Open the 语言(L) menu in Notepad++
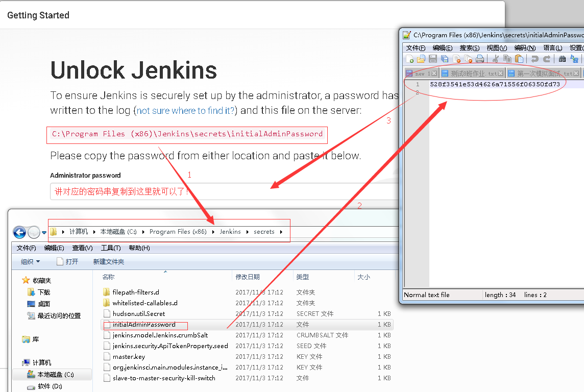This screenshot has height=392, width=584. pos(553,47)
